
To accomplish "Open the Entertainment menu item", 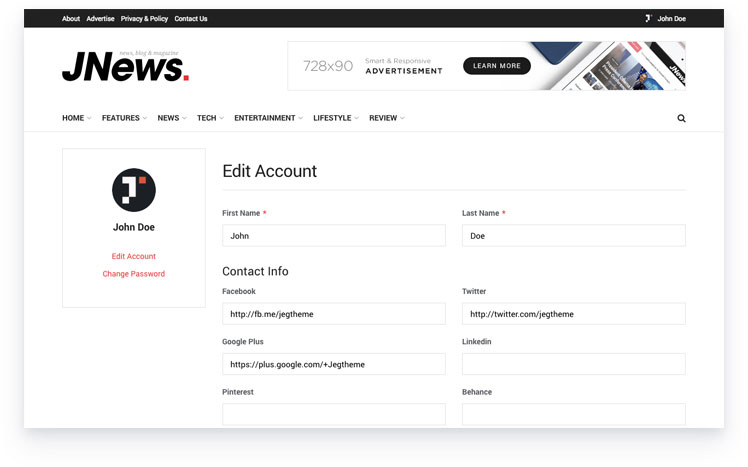I will tap(268, 118).
